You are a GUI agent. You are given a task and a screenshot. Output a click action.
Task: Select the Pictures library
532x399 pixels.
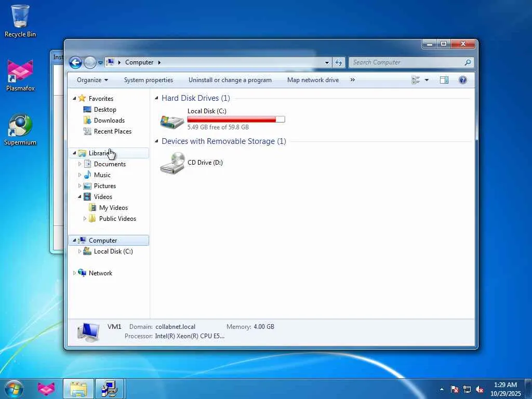click(104, 186)
